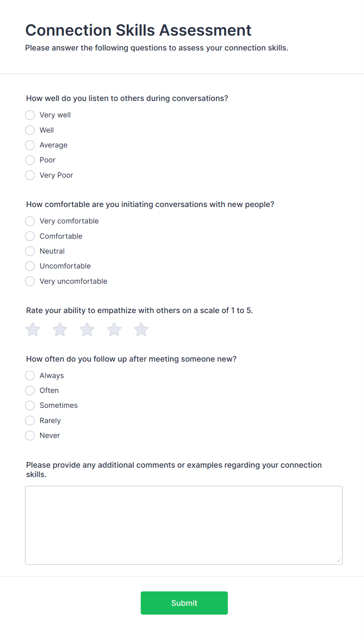Select 'Very comfortable' initiating conversations
This screenshot has height=634, width=364.
point(30,221)
